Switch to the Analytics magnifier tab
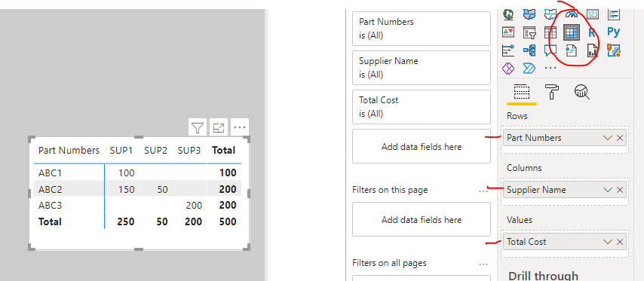 582,91
